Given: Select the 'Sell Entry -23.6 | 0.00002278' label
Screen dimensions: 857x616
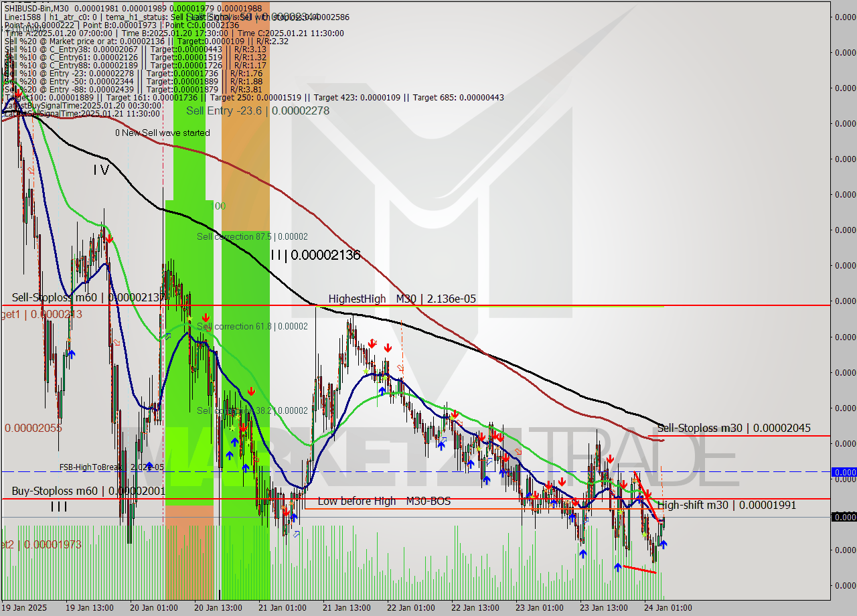Looking at the screenshot, I should pyautogui.click(x=258, y=110).
